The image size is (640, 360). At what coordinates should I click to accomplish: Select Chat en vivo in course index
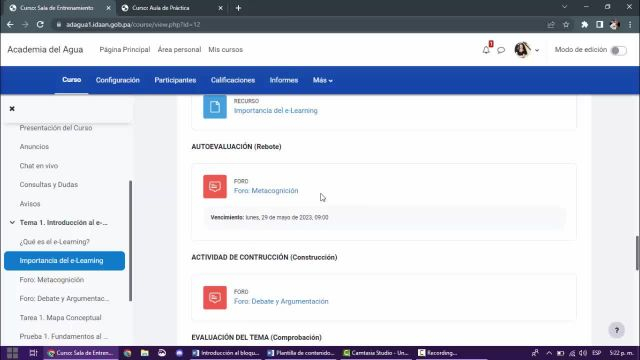[39, 166]
